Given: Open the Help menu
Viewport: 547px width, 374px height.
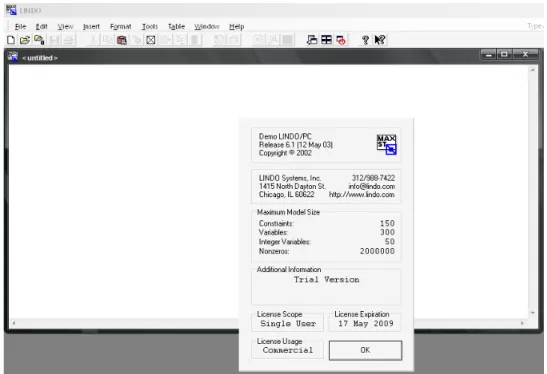Looking at the screenshot, I should 237,27.
